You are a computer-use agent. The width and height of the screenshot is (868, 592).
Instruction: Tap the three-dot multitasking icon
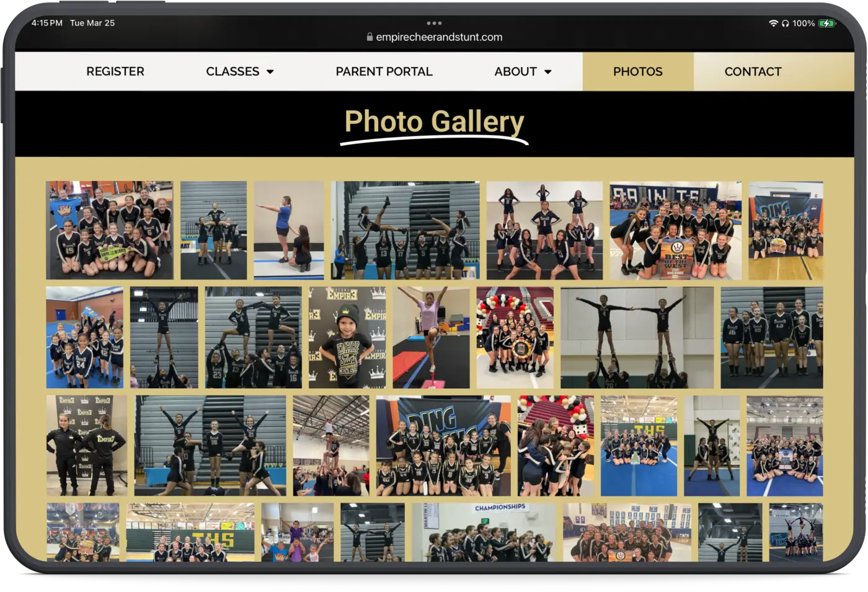tap(434, 23)
